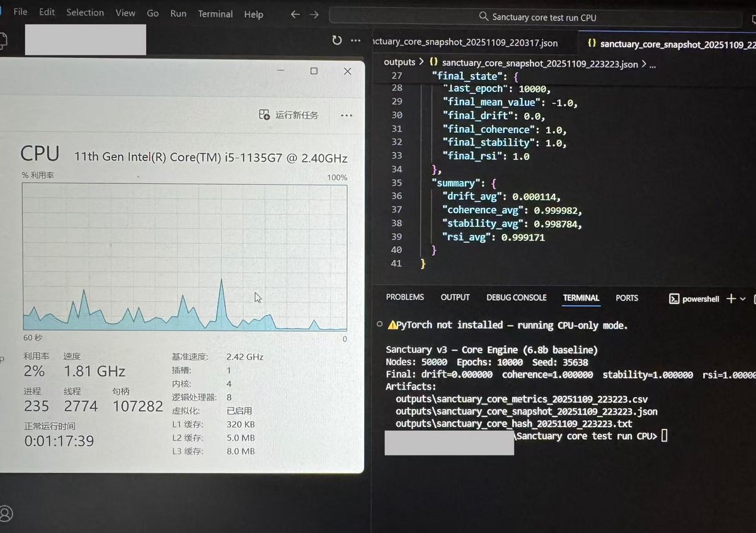This screenshot has height=533, width=756.
Task: Click the "rsi_avg": 0.999171 line
Action: (493, 238)
